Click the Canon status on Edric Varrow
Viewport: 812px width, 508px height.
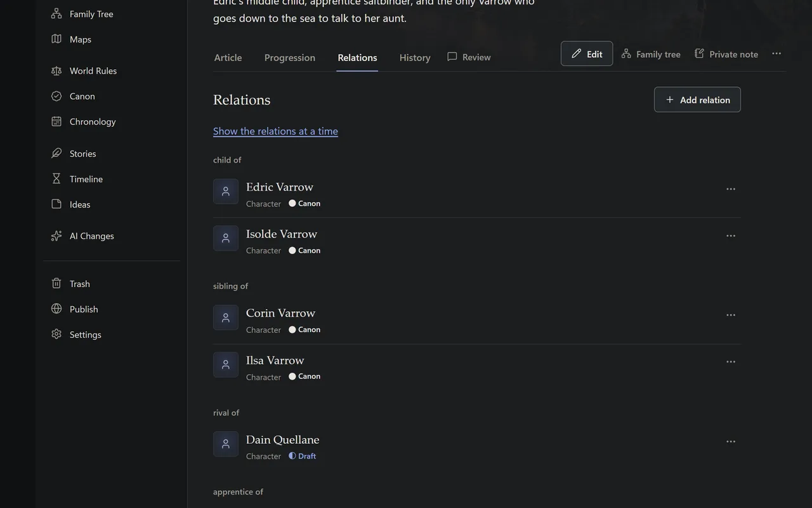click(304, 203)
